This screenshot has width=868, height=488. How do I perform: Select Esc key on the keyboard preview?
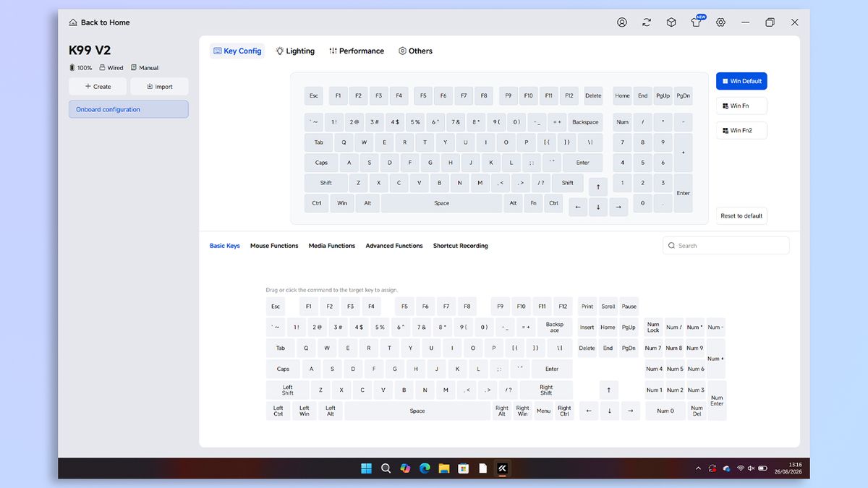[x=314, y=95]
